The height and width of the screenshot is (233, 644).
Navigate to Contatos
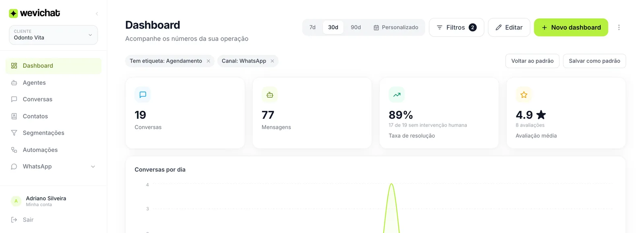53,116
